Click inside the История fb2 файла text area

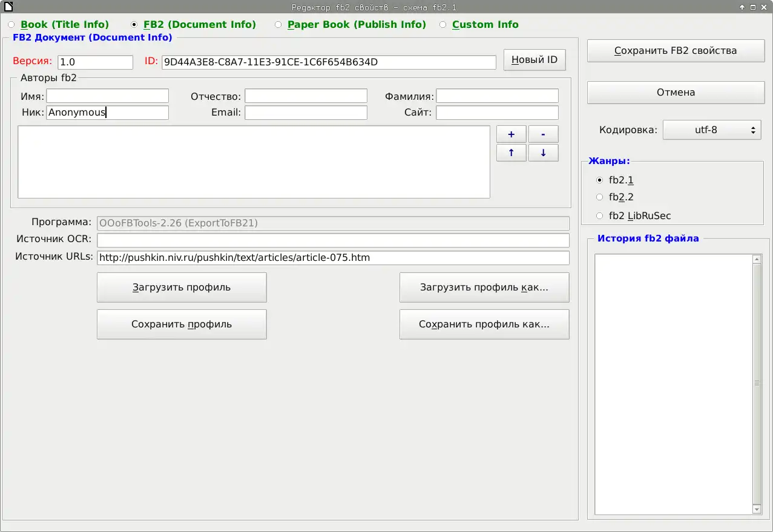point(673,384)
